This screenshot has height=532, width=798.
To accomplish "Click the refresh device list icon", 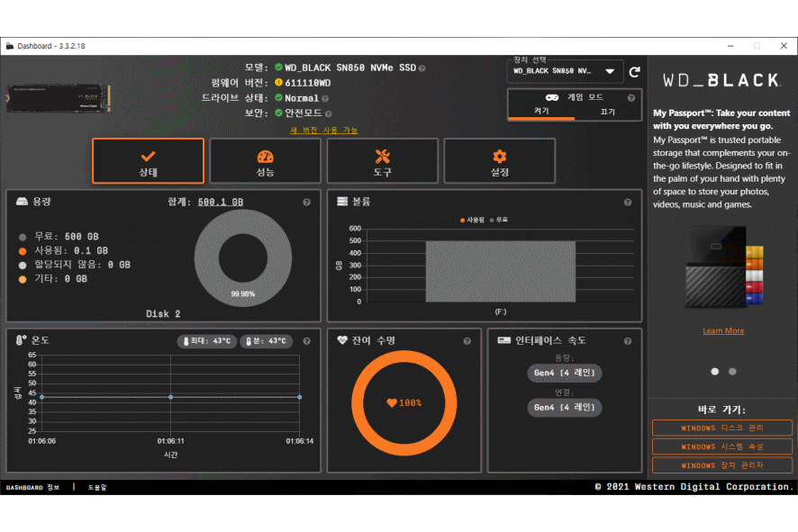I will (x=634, y=72).
